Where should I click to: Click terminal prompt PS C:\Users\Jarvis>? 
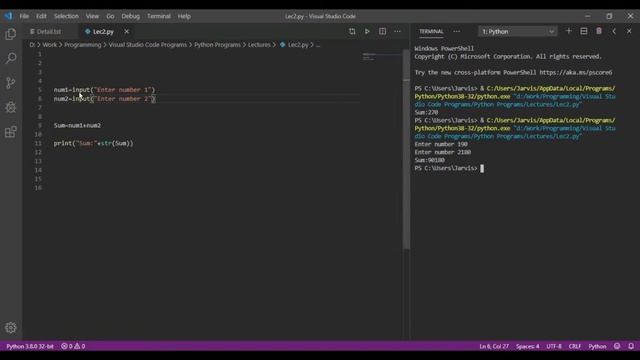click(446, 168)
